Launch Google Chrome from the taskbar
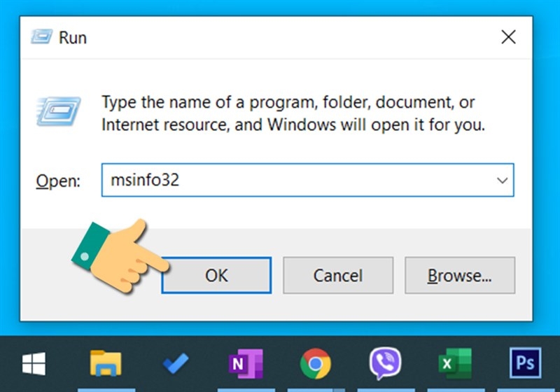This screenshot has width=560, height=392. tap(316, 363)
